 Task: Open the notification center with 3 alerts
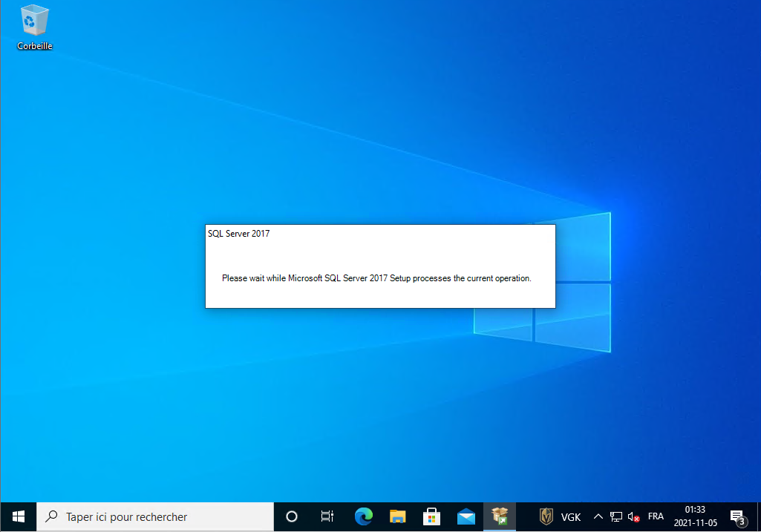pyautogui.click(x=737, y=516)
